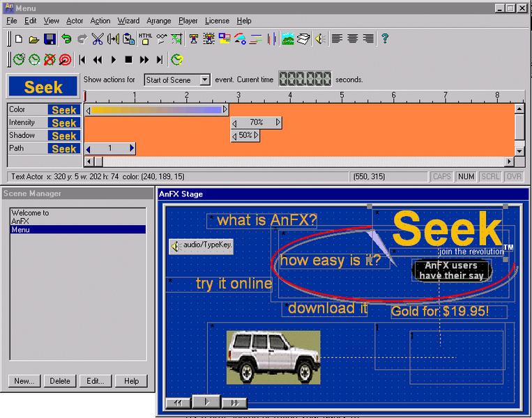Viewport: 532px width, 418px height.
Task: Select the Menu scene in the list
Action: tap(78, 229)
